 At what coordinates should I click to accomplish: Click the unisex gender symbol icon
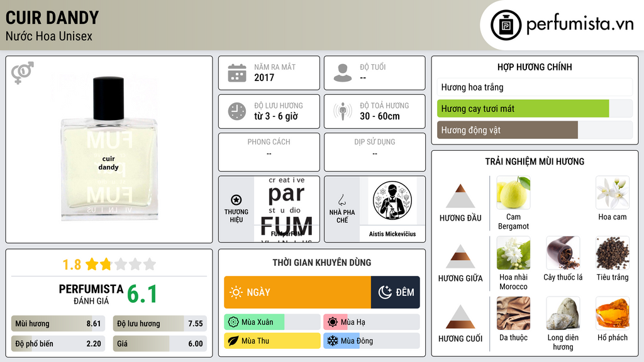click(23, 73)
